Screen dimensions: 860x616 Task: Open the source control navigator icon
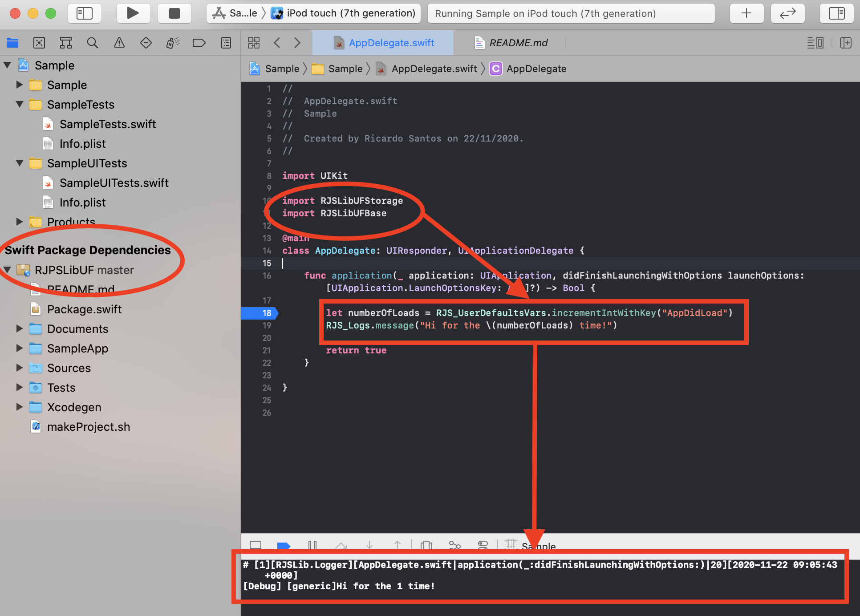(x=39, y=43)
